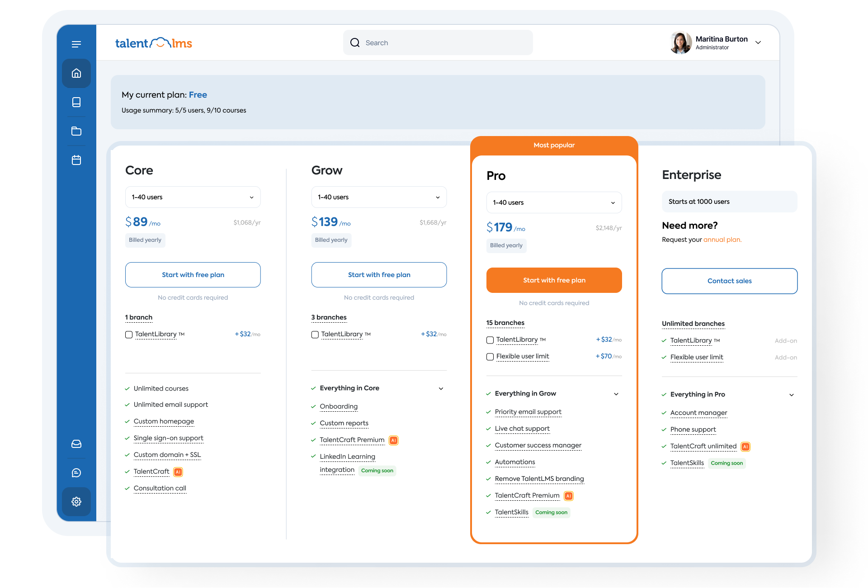This screenshot has width=868, height=588.
Task: Expand Everything in Pro section
Action: (792, 395)
